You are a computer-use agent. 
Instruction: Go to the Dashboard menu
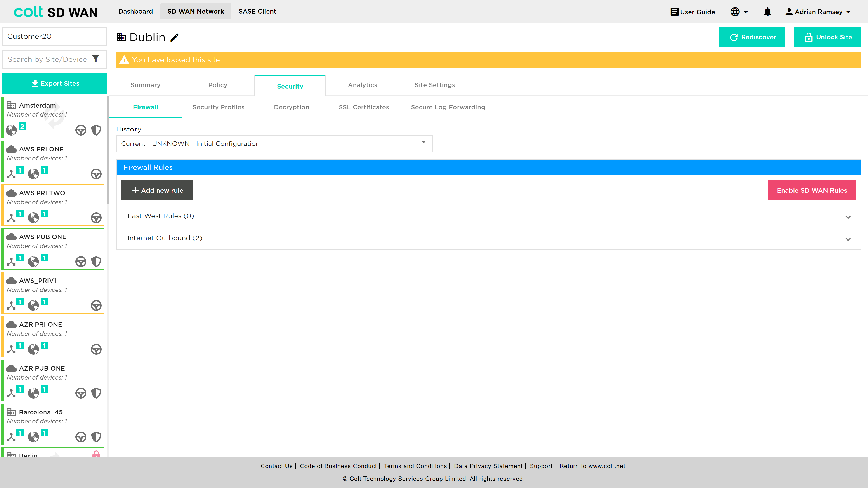(x=135, y=12)
